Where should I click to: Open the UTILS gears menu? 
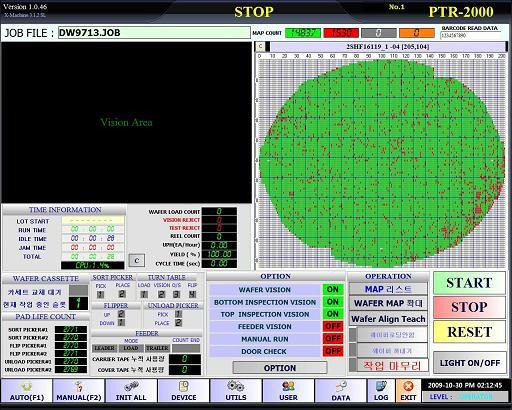(x=236, y=391)
